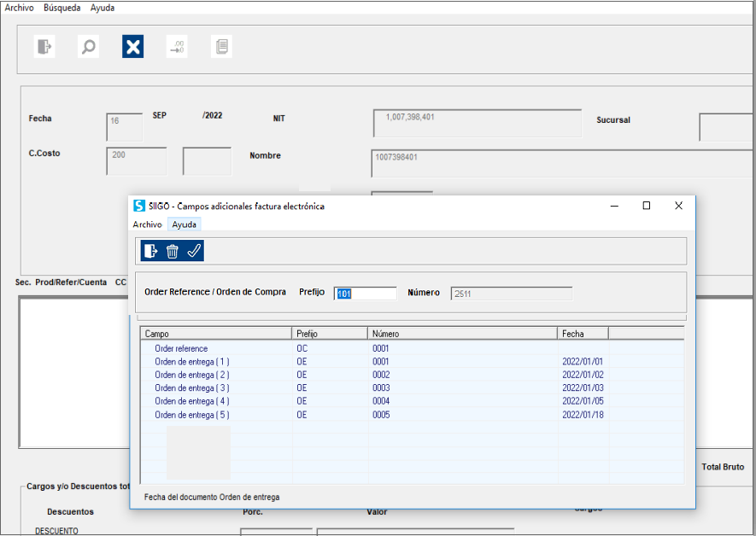
Task: Select the Orden de entrega ( 3 ) row
Action: 191,388
